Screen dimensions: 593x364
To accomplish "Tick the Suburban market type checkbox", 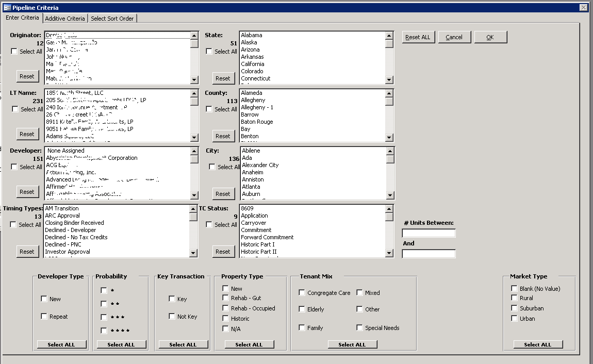I will click(x=514, y=308).
